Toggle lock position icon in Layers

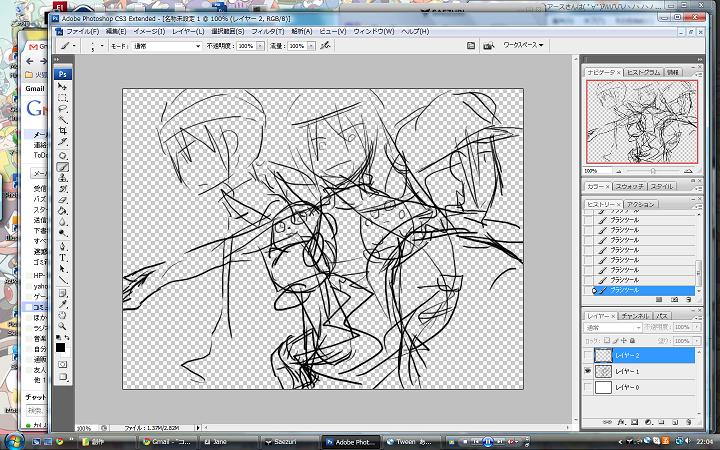coord(624,341)
